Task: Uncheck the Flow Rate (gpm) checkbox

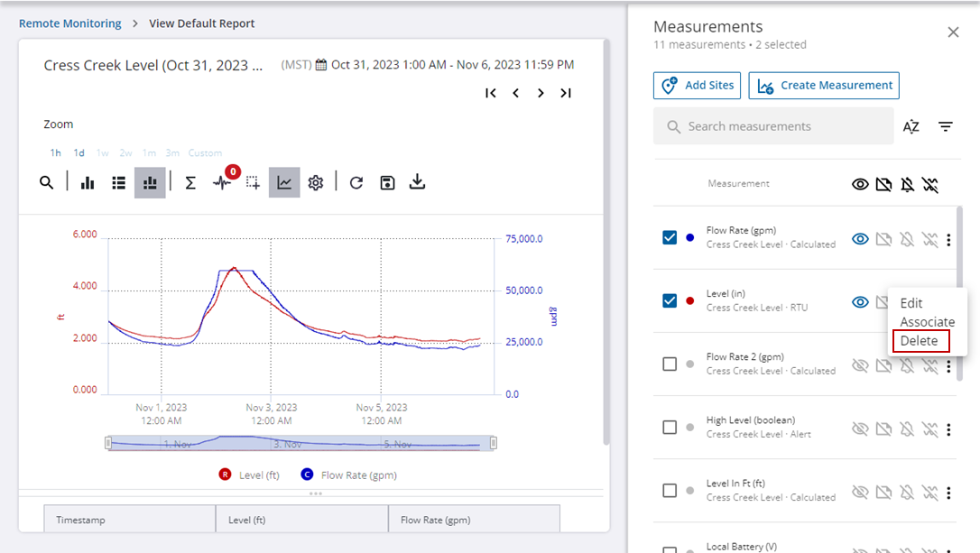Action: [x=670, y=237]
